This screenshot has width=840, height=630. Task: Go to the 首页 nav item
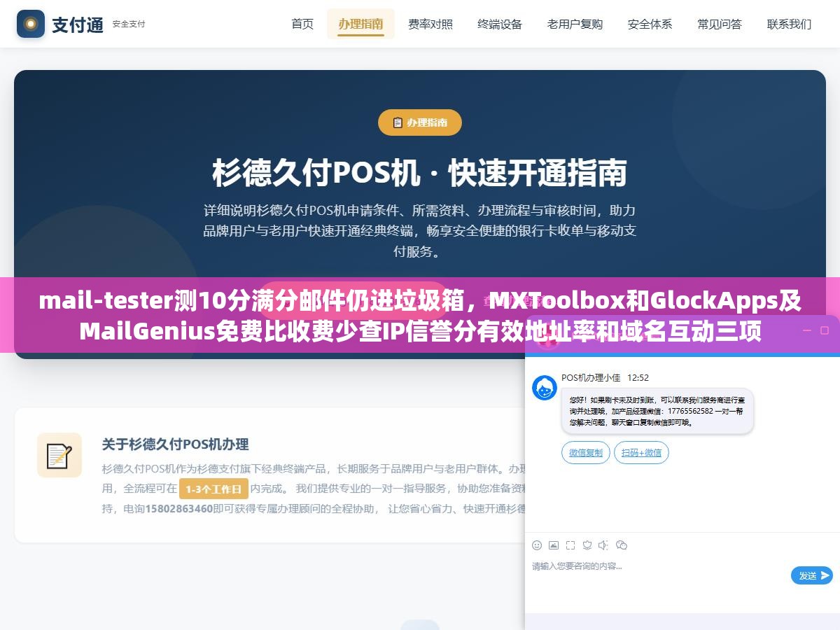tap(302, 24)
